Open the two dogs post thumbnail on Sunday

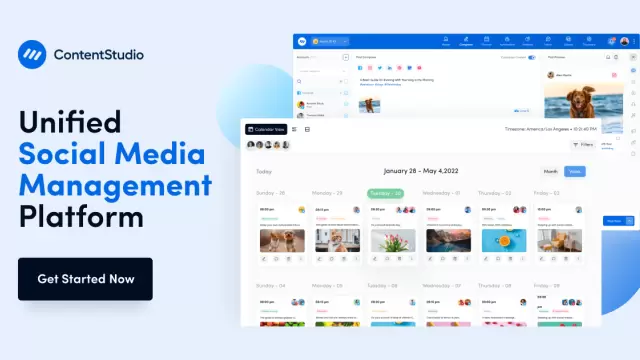click(x=282, y=240)
